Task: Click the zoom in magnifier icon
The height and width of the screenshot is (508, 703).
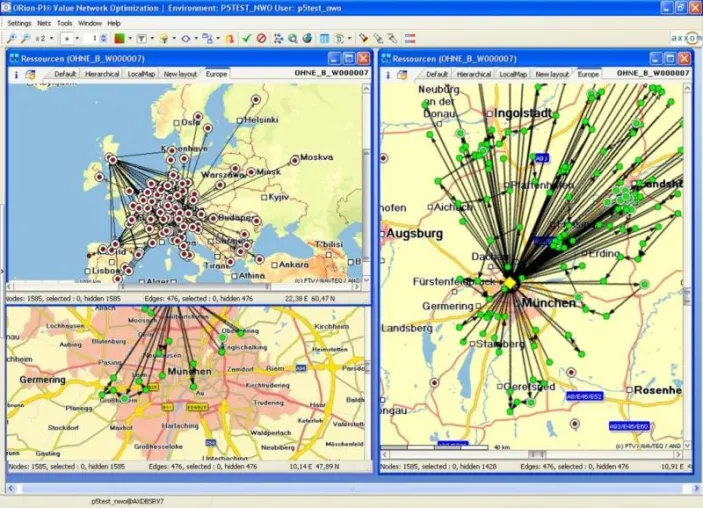Action: 11,39
